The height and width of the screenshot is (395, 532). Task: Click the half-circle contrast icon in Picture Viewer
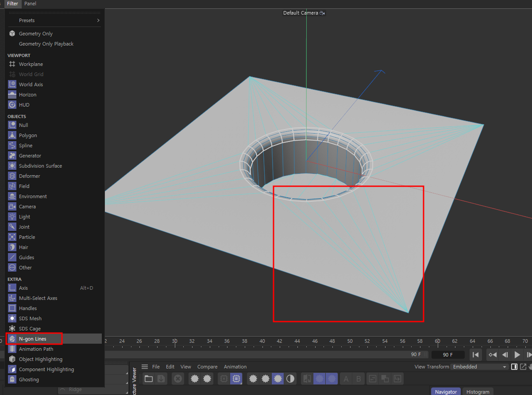[290, 379]
